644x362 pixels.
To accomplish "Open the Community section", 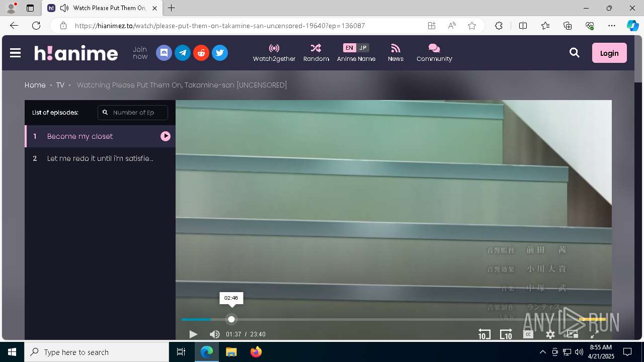I will pyautogui.click(x=434, y=53).
